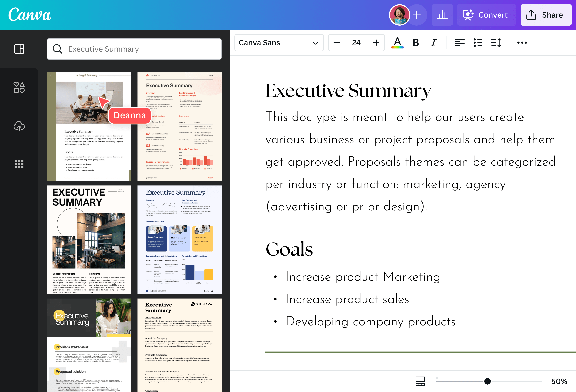Screen dimensions: 576x392
Task: Open the more options ellipsis menu
Action: [x=522, y=43]
